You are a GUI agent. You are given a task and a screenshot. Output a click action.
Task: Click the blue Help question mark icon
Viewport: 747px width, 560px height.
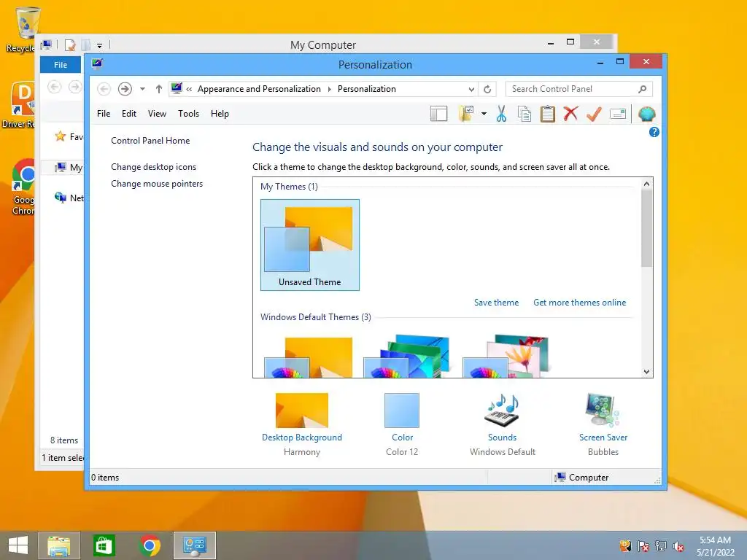point(654,133)
